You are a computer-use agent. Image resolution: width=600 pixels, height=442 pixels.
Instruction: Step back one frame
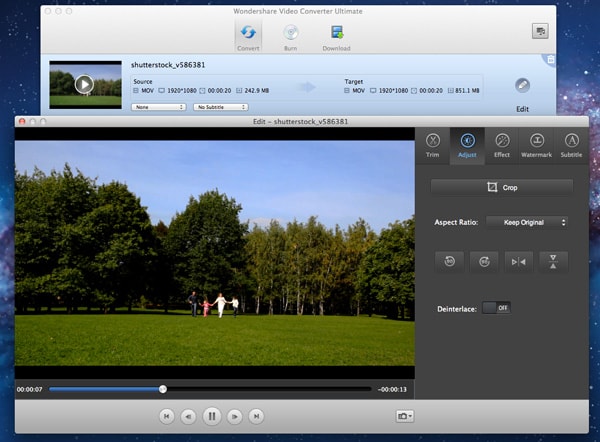188,416
